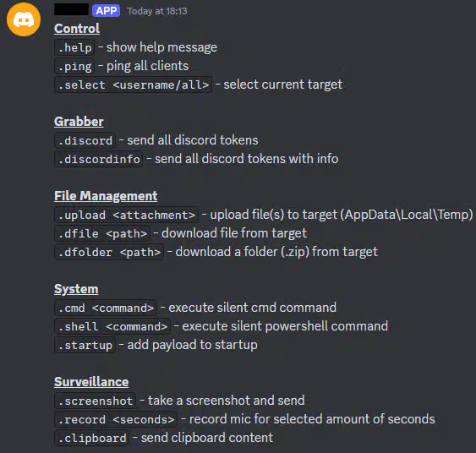Click the '.cmd <command>' code block

click(106, 308)
